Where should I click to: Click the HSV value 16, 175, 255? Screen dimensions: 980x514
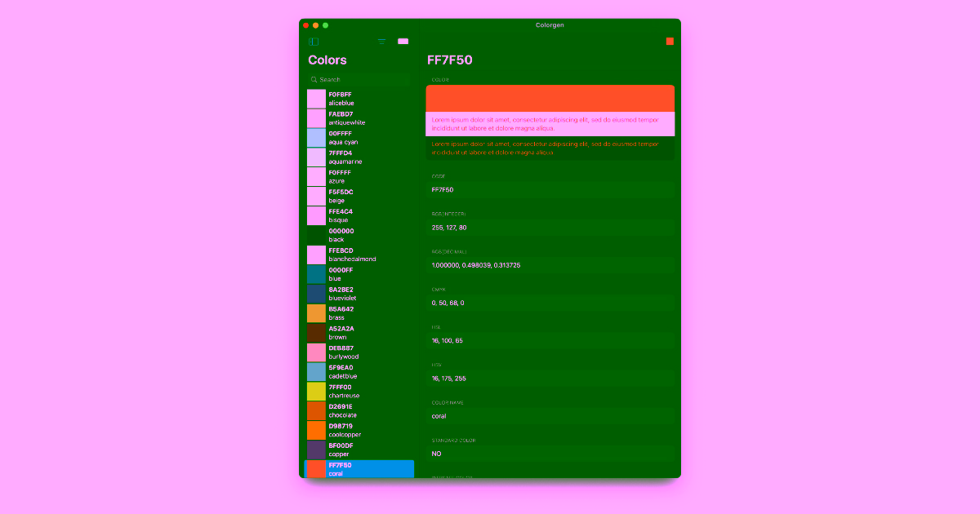click(x=448, y=379)
